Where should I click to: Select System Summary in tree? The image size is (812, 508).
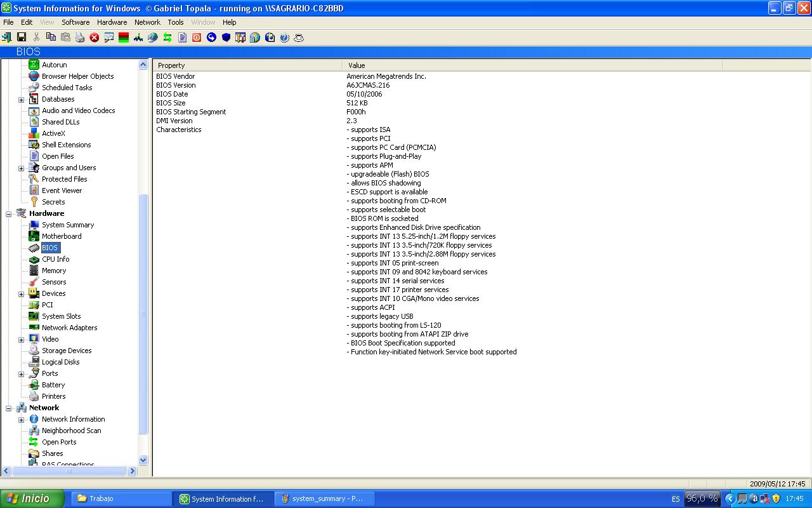pyautogui.click(x=68, y=225)
